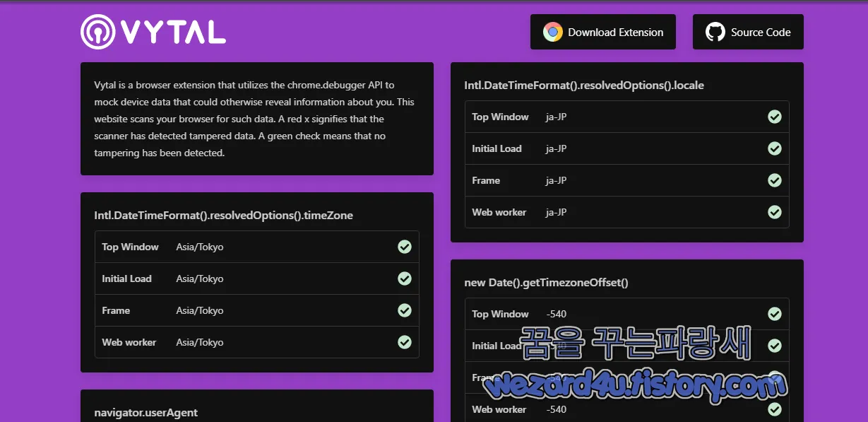The width and height of the screenshot is (868, 422).
Task: Click the GitHub icon in Source Code
Action: point(715,32)
